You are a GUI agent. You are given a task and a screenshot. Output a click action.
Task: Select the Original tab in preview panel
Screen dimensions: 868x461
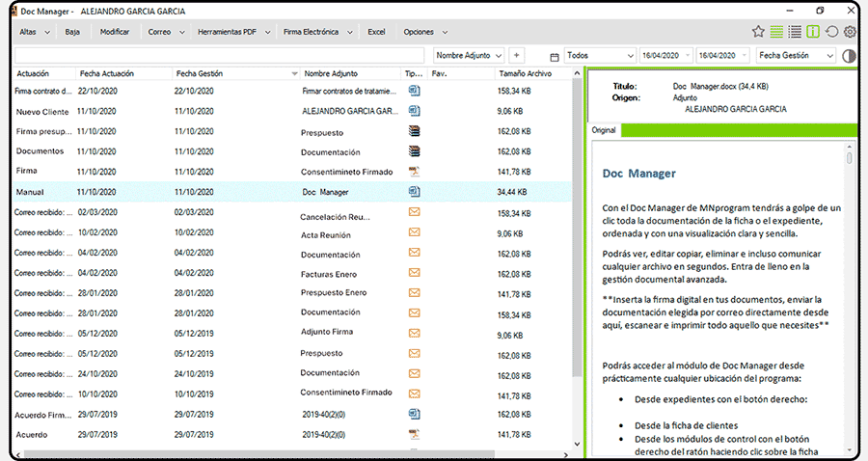tap(604, 130)
